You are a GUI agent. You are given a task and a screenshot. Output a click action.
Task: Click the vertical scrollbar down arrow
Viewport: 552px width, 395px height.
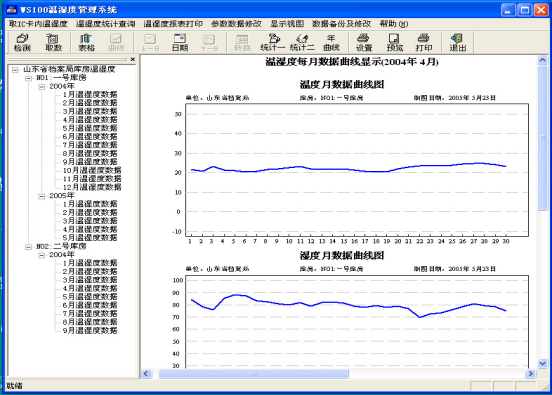tap(542, 363)
